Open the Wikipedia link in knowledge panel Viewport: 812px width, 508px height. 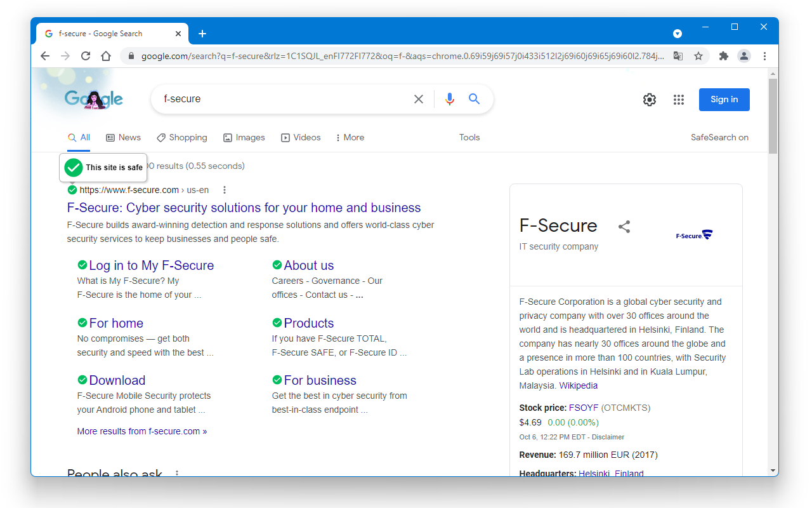pos(578,385)
